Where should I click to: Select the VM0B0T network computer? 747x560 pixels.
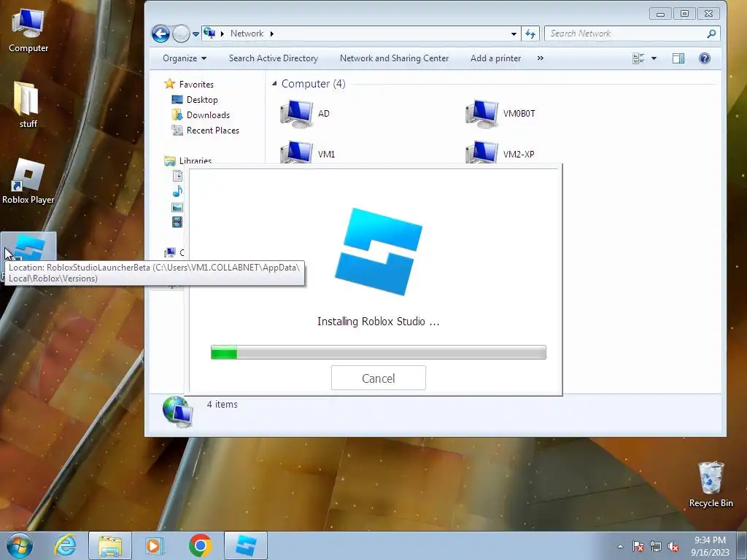[500, 114]
